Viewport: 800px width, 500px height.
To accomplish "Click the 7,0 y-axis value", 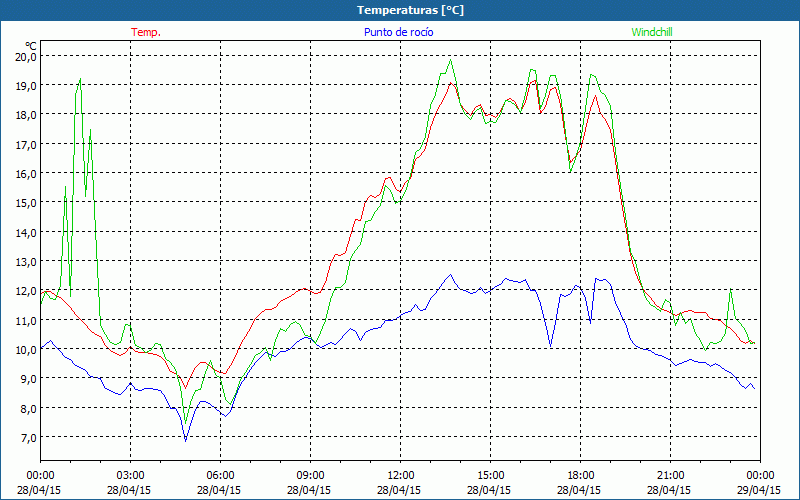I will pos(28,438).
